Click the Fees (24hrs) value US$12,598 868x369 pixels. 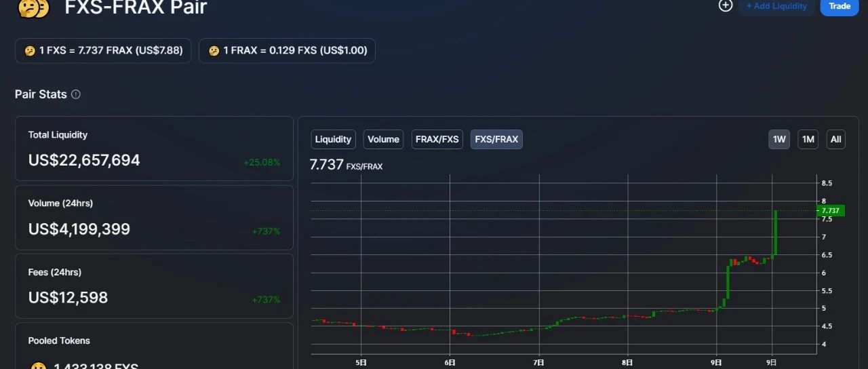(68, 298)
